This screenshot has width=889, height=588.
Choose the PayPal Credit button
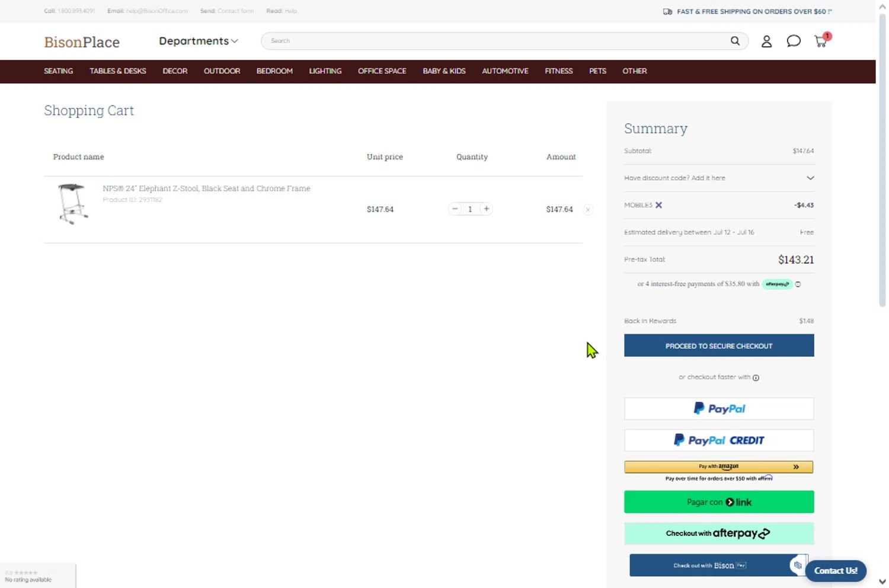click(x=719, y=440)
